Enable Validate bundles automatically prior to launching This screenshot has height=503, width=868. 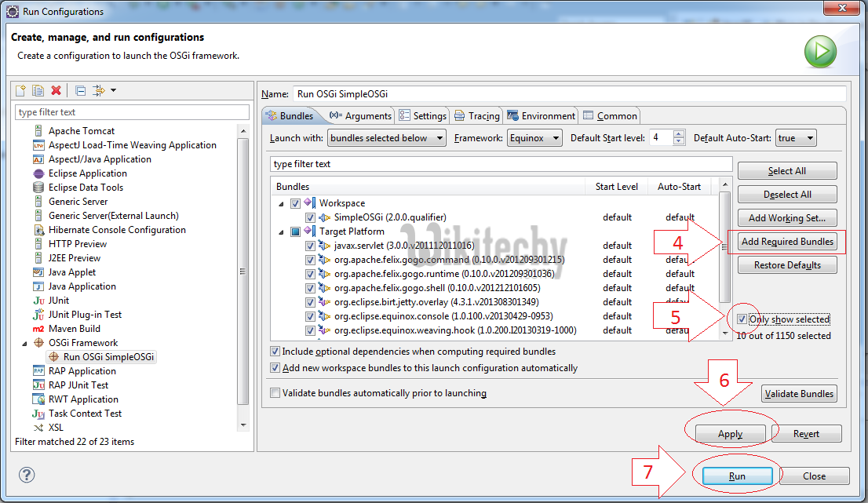point(275,393)
